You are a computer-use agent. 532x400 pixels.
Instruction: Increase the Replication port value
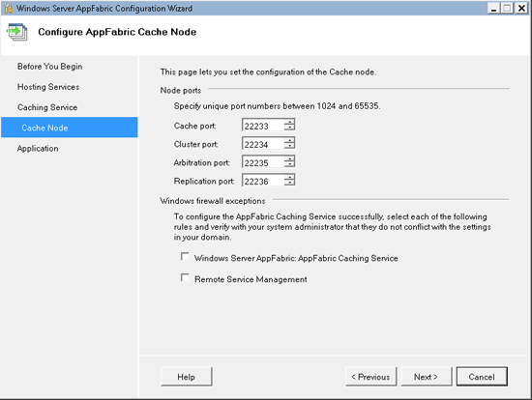pyautogui.click(x=289, y=177)
